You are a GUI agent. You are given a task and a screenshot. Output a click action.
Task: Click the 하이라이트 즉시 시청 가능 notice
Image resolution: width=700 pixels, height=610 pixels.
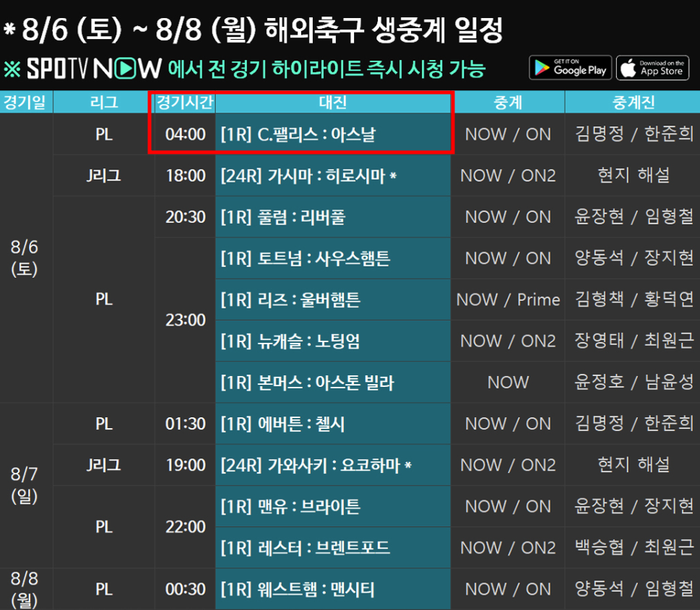click(378, 69)
